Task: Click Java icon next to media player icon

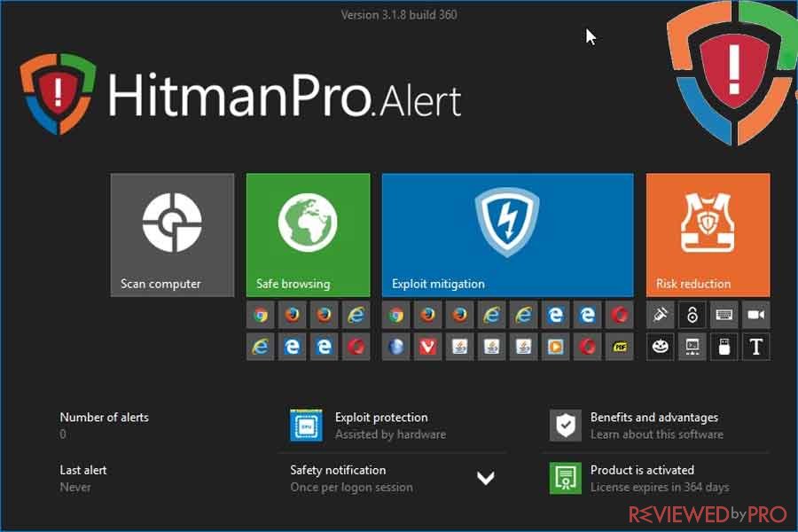Action: point(523,347)
